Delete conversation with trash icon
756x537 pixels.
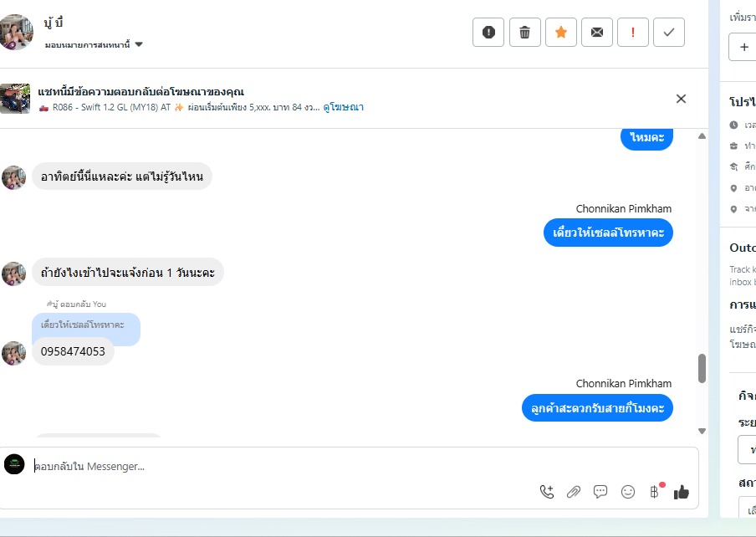[x=524, y=33]
